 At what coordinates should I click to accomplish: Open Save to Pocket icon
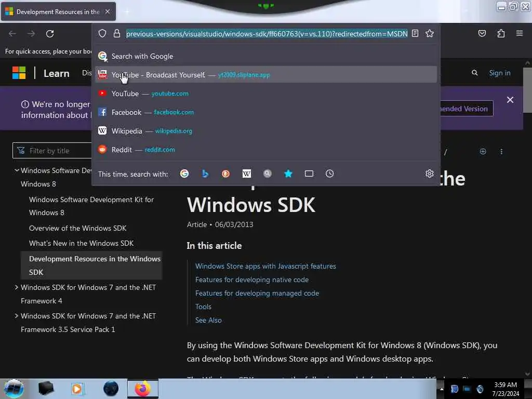482,33
